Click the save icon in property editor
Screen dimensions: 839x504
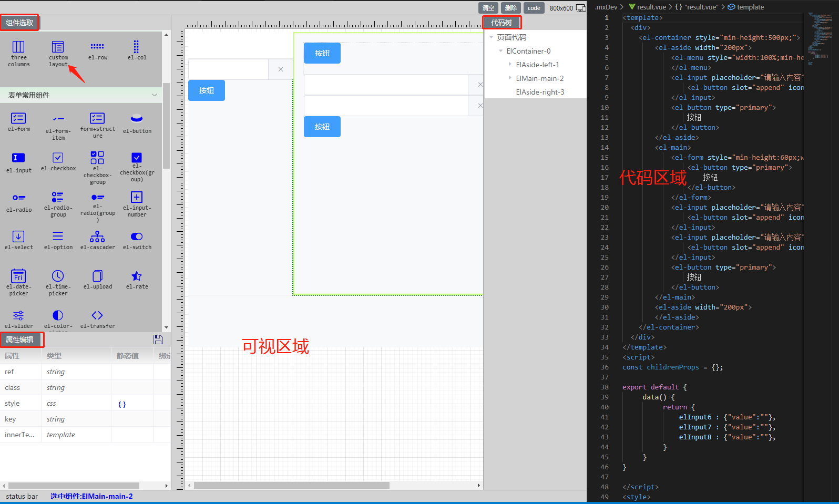158,340
